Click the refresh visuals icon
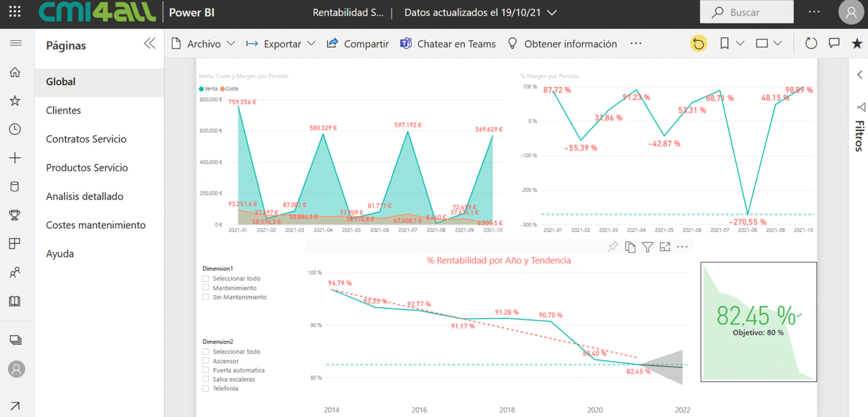 810,44
